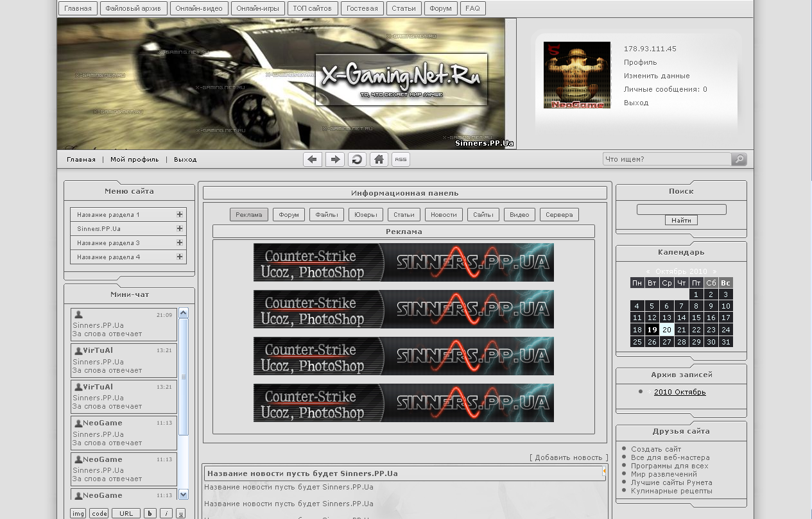812x519 pixels.
Task: Insert code tag with code button
Action: coord(99,513)
